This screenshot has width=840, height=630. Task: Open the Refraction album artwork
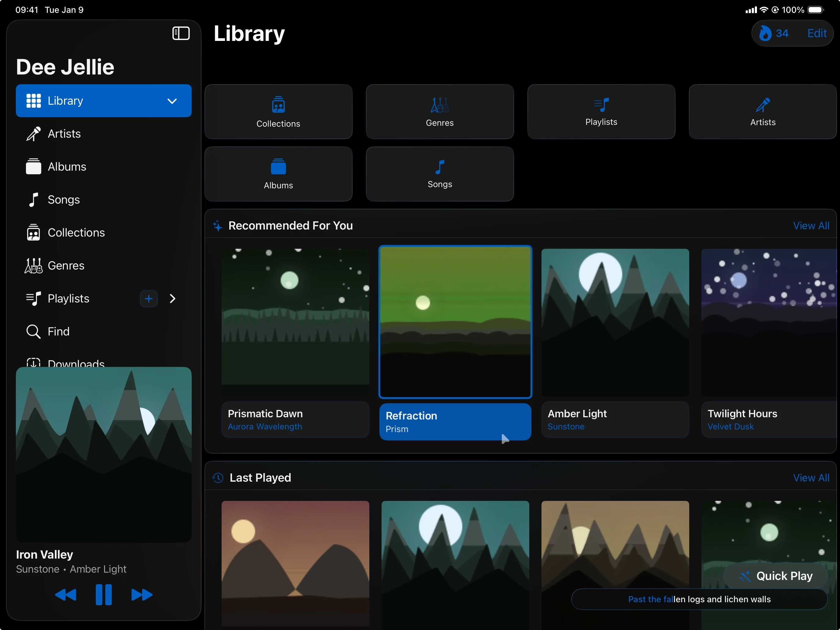tap(455, 322)
